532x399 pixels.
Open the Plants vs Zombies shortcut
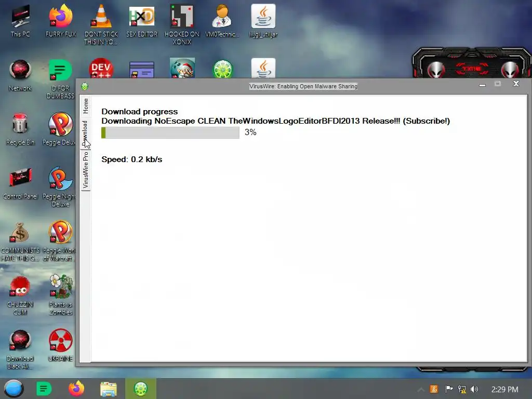(x=61, y=295)
